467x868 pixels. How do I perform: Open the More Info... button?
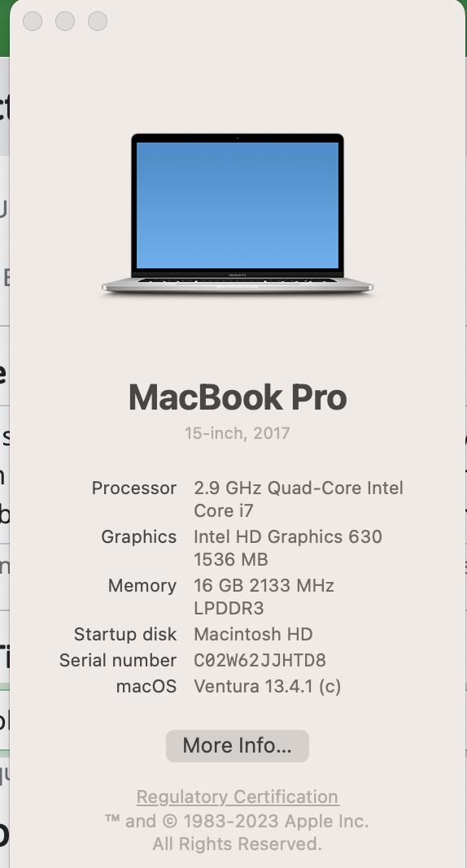pyautogui.click(x=237, y=745)
